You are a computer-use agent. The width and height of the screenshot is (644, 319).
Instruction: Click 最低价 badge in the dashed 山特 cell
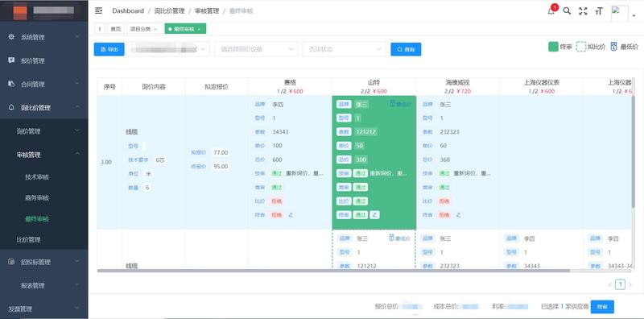[400, 238]
